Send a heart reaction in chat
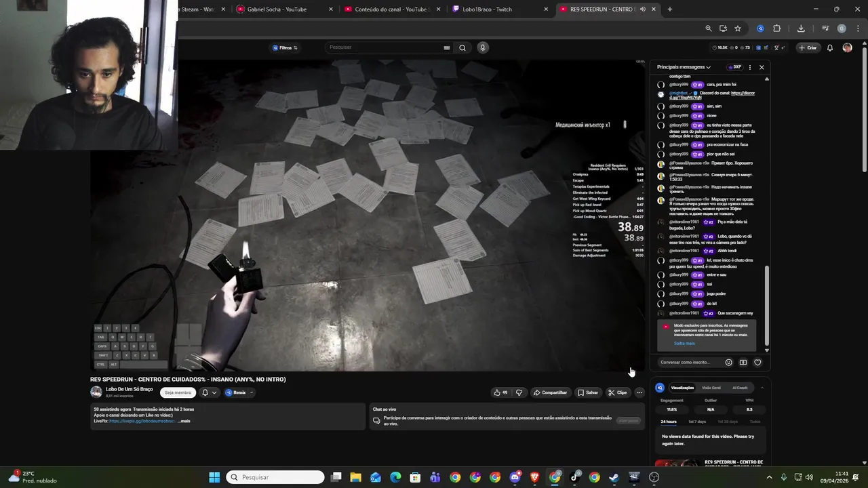Image resolution: width=868 pixels, height=488 pixels. [x=757, y=363]
